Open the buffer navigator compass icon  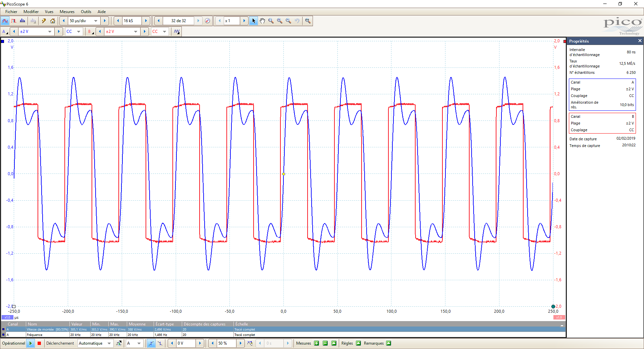[208, 21]
